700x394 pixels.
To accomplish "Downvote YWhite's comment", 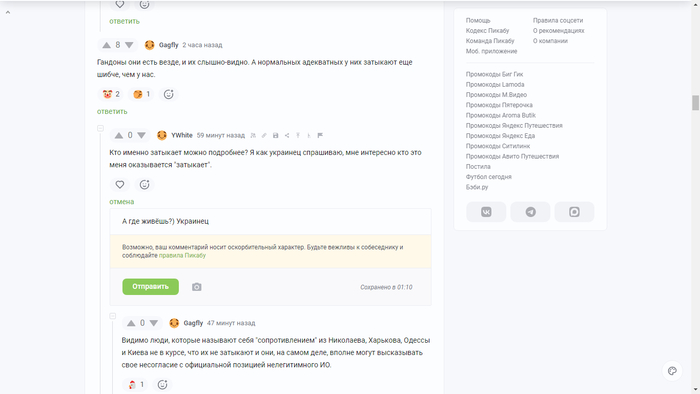I will pyautogui.click(x=142, y=135).
